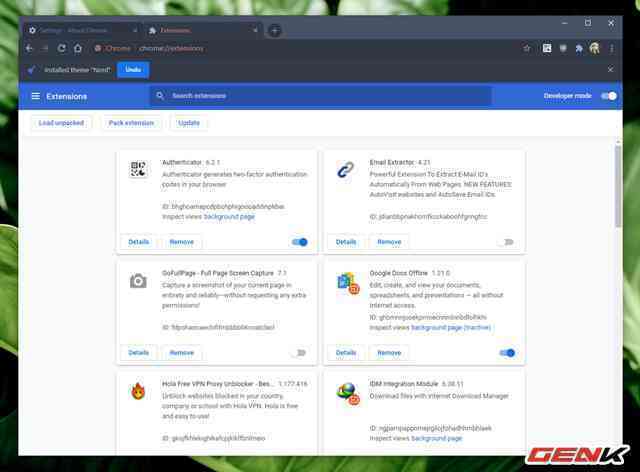Open the hamburger menu beside Extensions
640x472 pixels.
click(x=36, y=96)
